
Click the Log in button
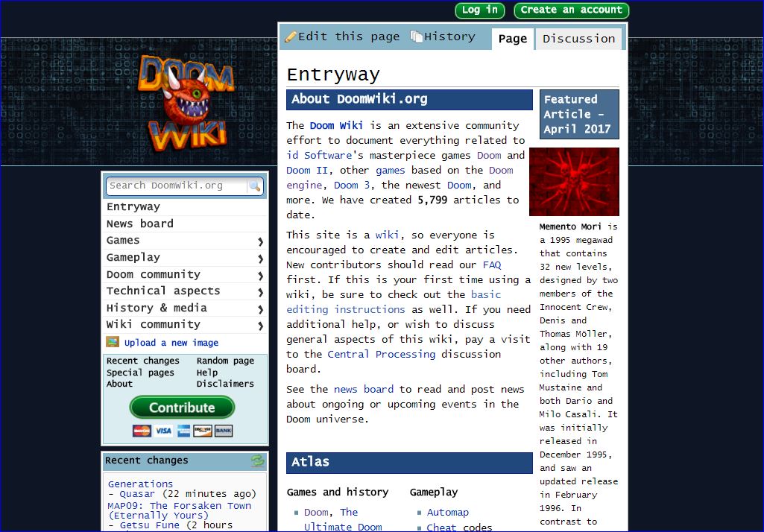coord(480,10)
